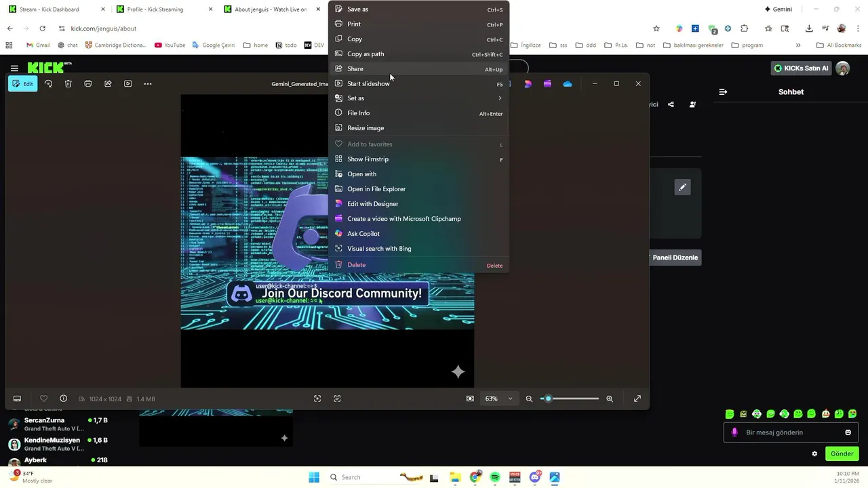
Task: Adjust the Photos zoom slider
Action: tap(570, 399)
